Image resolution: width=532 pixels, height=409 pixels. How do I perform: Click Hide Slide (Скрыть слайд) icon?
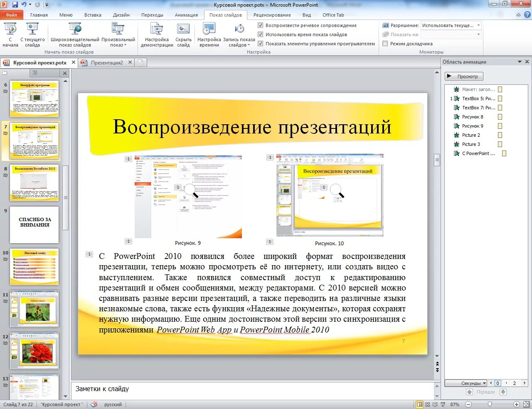(x=183, y=29)
